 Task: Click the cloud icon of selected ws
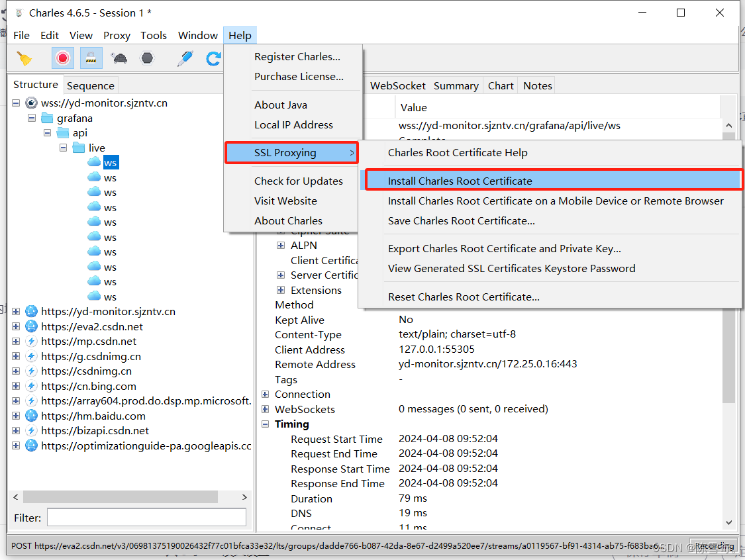coord(94,162)
